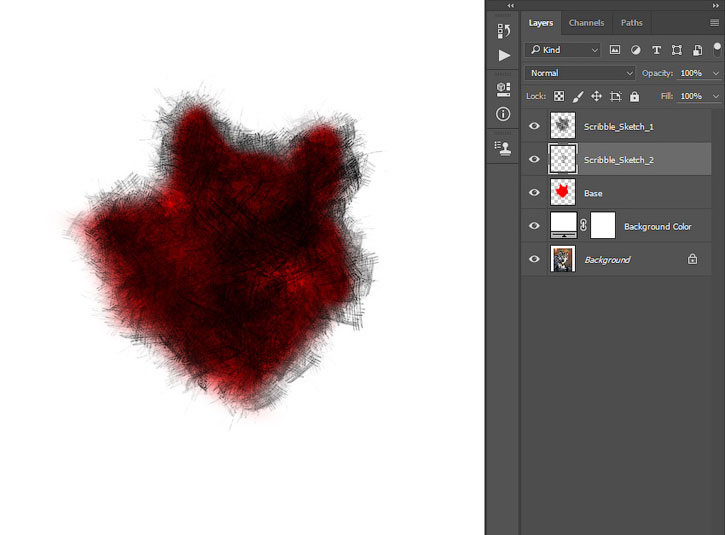This screenshot has height=535, width=725.
Task: Open the Kind filter dropdown
Action: point(562,50)
